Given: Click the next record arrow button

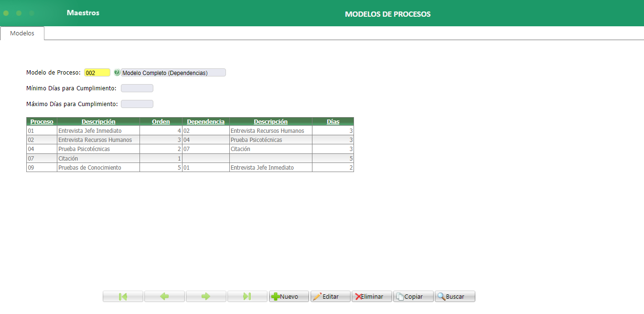Looking at the screenshot, I should (206, 296).
